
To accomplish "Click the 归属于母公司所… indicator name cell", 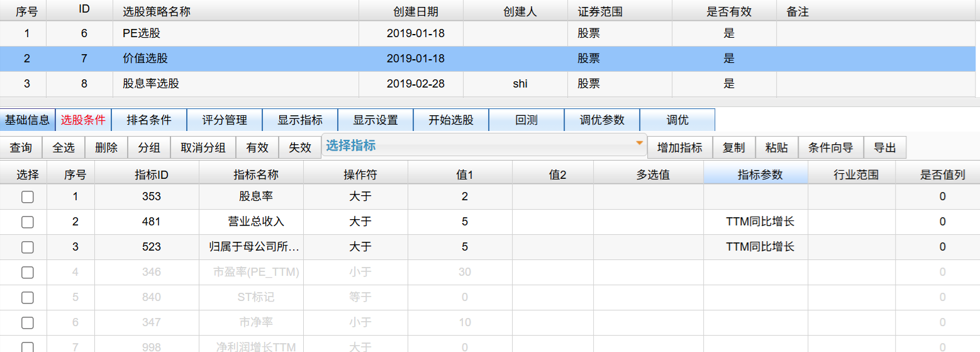I will [252, 247].
